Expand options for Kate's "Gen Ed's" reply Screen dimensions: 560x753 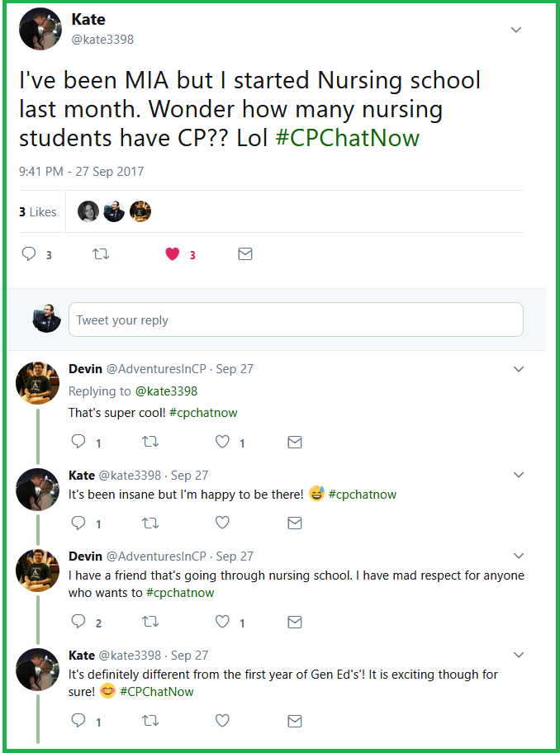(519, 655)
